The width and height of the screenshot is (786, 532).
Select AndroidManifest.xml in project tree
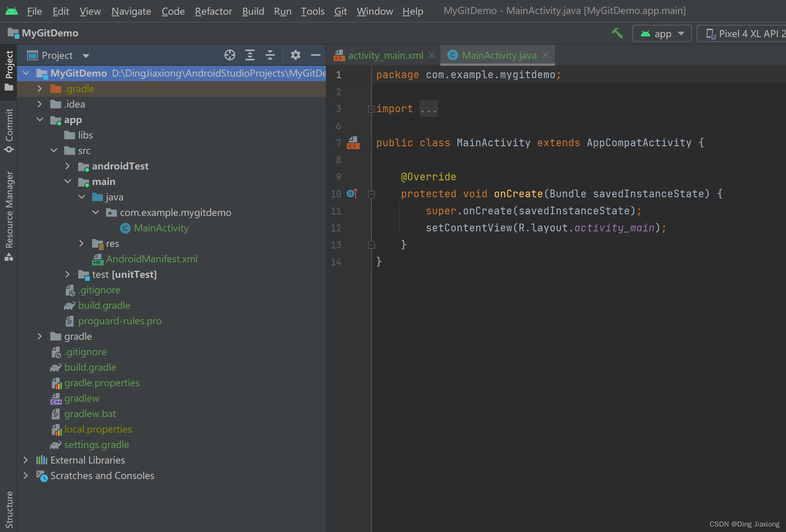point(152,259)
